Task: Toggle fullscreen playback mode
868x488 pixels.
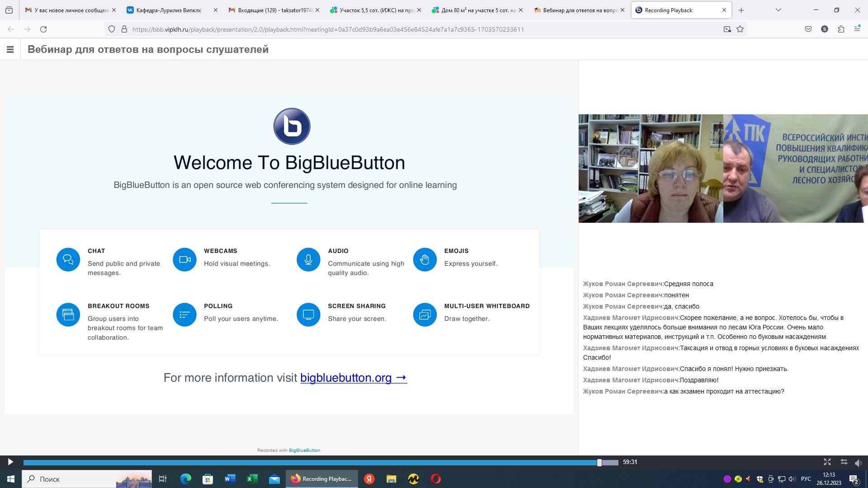Action: coord(827,462)
